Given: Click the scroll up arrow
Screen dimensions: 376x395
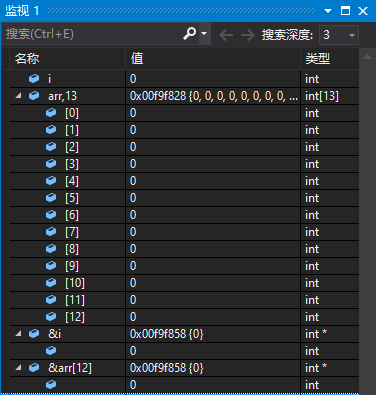Looking at the screenshot, I should coord(367,57).
